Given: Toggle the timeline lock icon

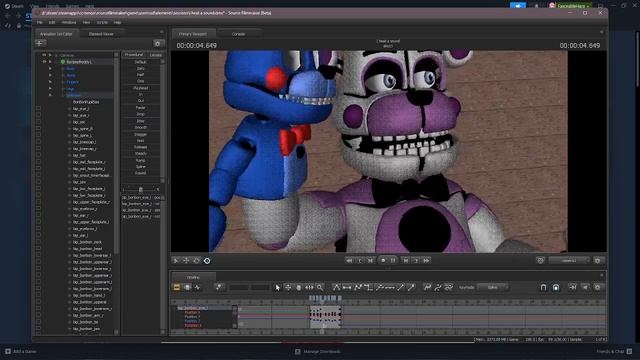Looking at the screenshot, I should pos(556,287).
